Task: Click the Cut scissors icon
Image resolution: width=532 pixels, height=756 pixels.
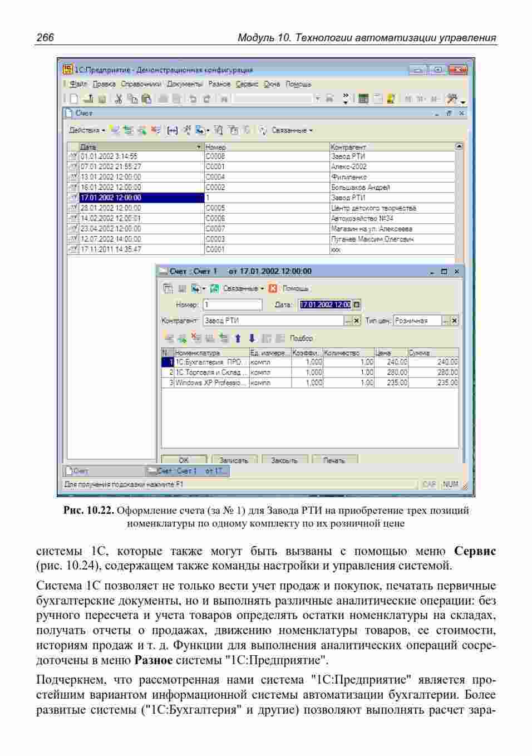Action: tap(118, 99)
